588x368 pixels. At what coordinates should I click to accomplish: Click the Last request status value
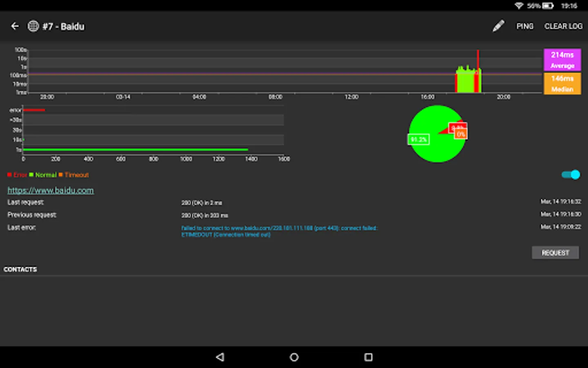202,203
